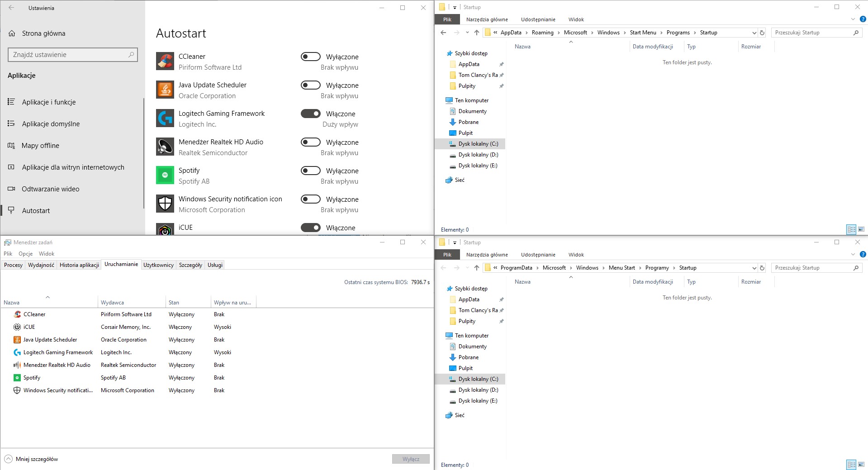Open address bar history dropdown in top Explorer
The height and width of the screenshot is (470, 868).
coord(754,33)
